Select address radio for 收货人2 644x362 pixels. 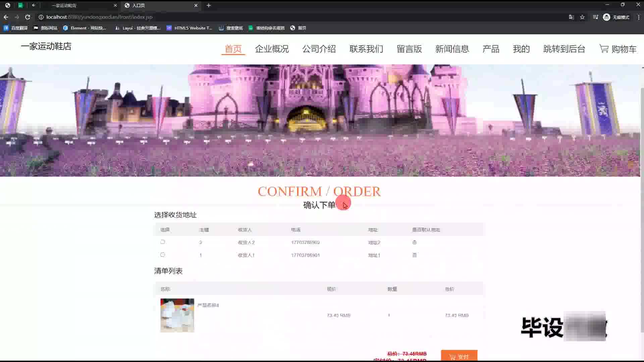163,242
